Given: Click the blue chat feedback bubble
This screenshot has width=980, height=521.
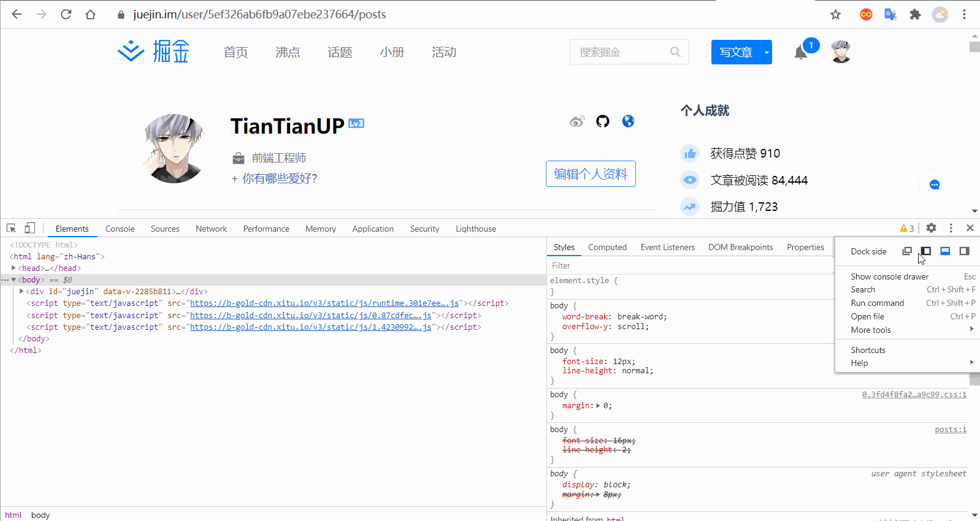Looking at the screenshot, I should pyautogui.click(x=935, y=184).
